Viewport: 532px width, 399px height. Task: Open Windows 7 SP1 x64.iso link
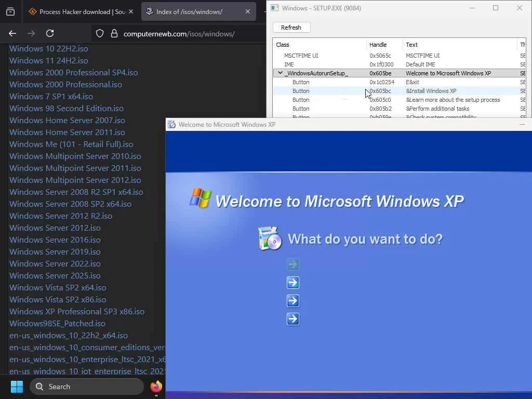click(x=51, y=96)
